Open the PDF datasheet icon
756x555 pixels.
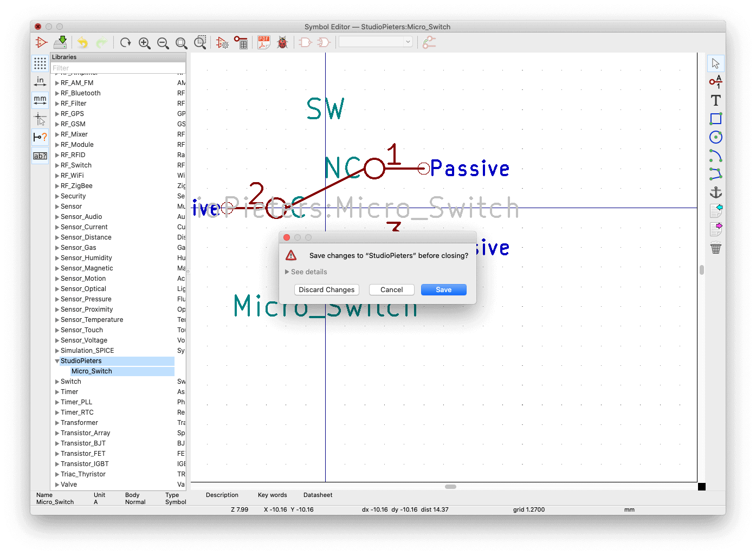coord(264,42)
